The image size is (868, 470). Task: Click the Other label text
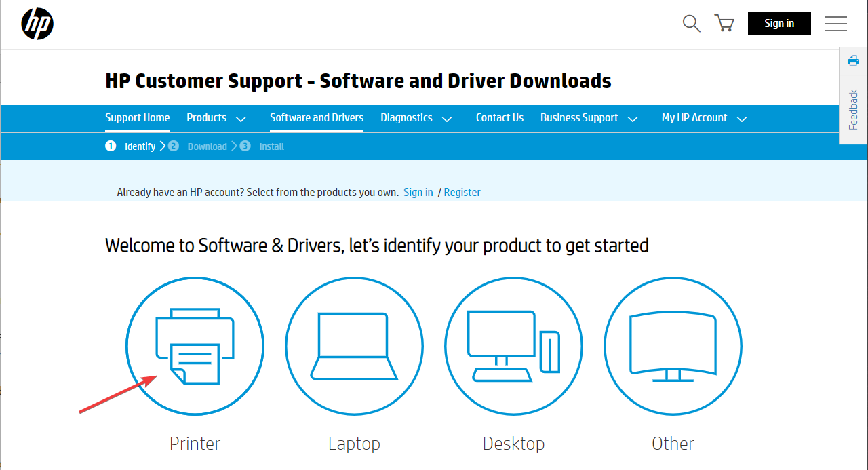tap(673, 444)
